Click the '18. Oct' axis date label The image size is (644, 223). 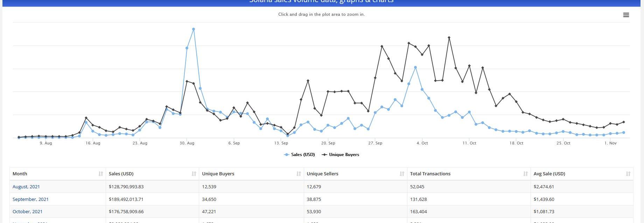click(x=516, y=143)
